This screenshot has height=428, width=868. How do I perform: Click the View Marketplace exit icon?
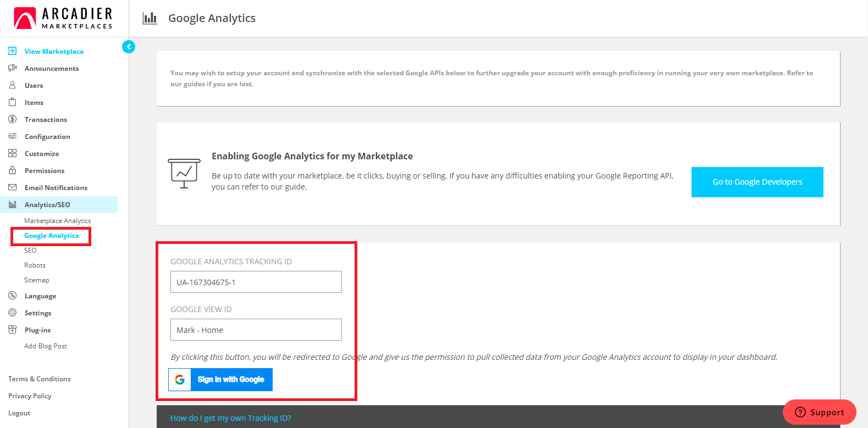[x=12, y=51]
